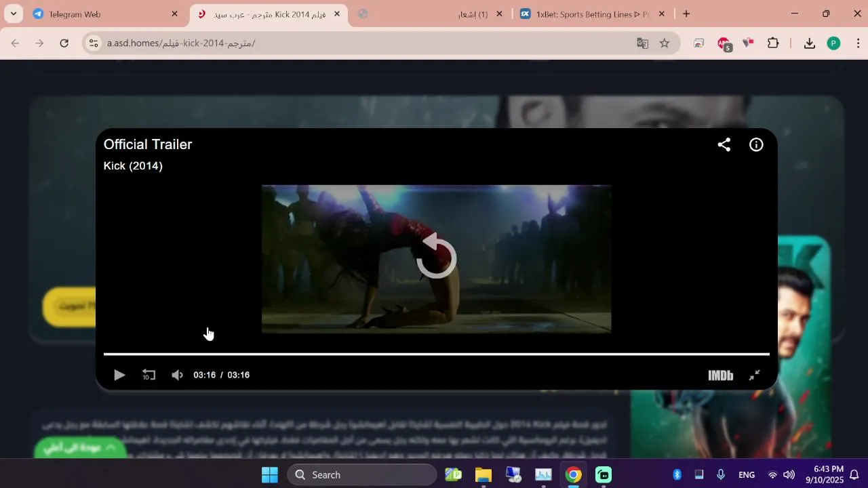Open the Windows Start menu
Viewport: 868px width, 488px height.
tap(270, 474)
